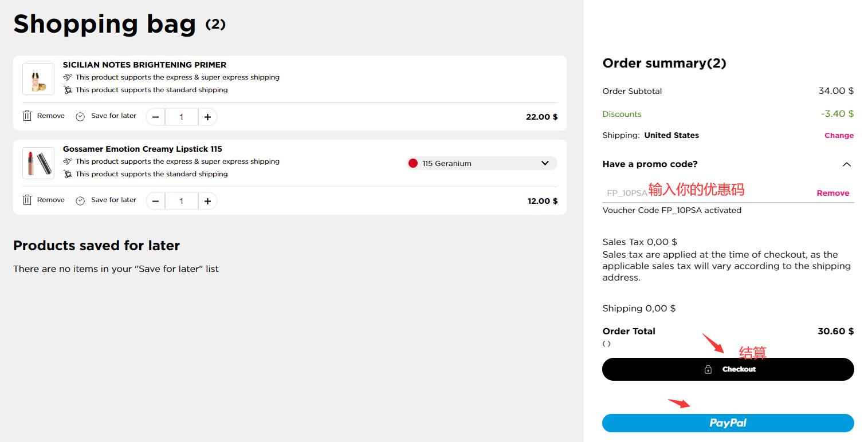Open the 115 Geranium shade dropdown
This screenshot has width=868, height=442.
coord(544,163)
